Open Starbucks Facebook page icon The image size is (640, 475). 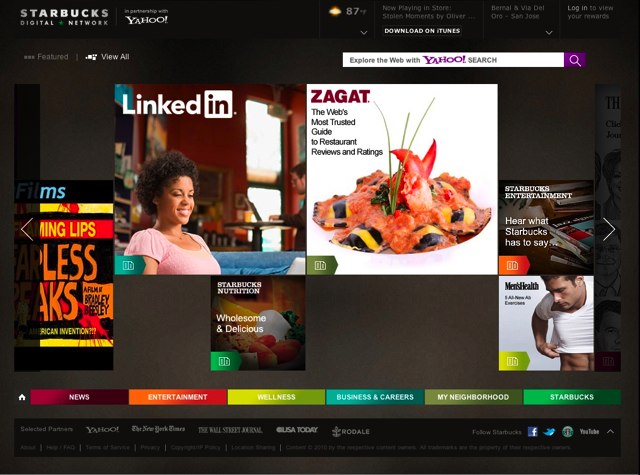[533, 431]
